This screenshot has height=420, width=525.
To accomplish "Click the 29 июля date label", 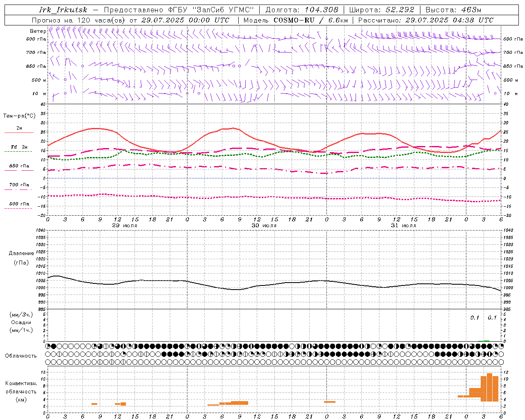I will 125,226.
